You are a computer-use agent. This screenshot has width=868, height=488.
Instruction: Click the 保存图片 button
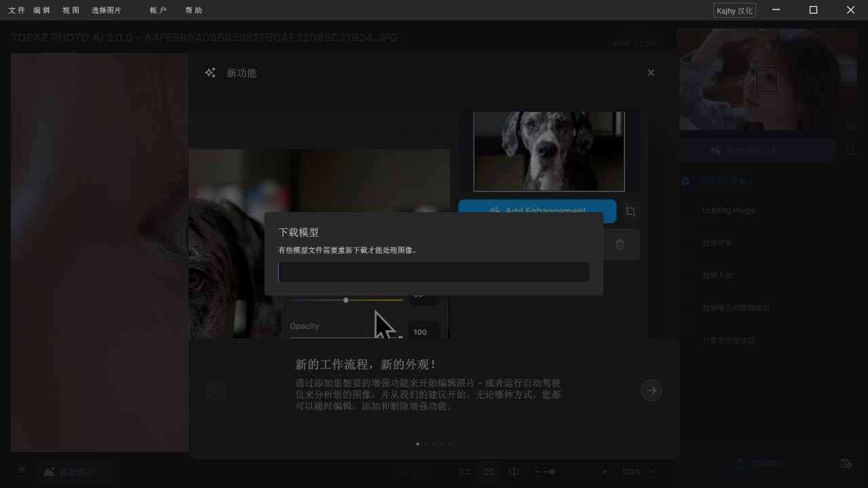[x=759, y=464]
